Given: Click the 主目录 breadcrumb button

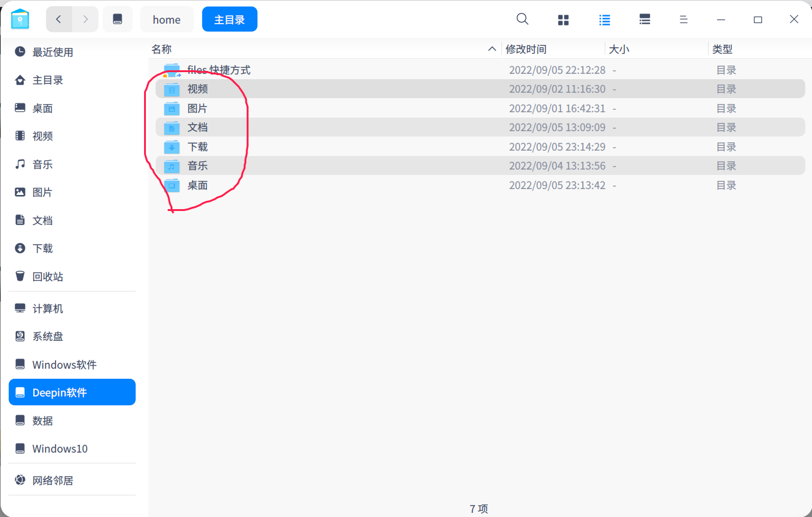Looking at the screenshot, I should [x=230, y=19].
